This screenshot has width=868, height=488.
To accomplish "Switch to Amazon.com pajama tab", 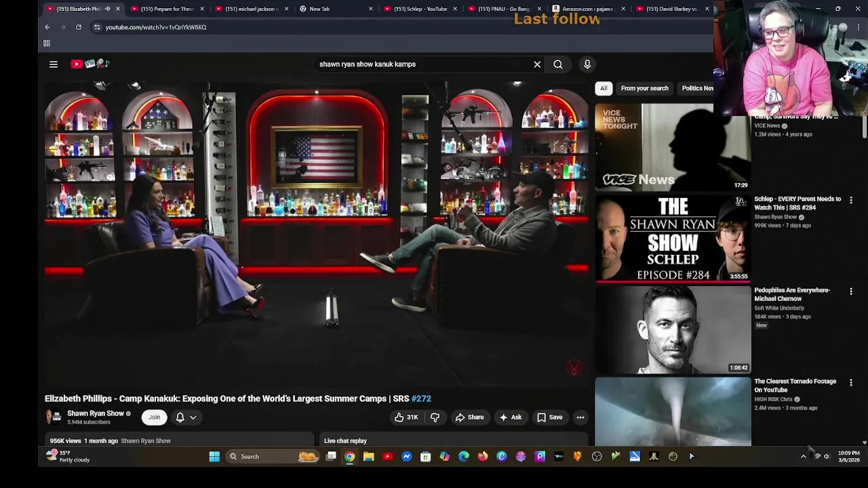I will pos(587,9).
